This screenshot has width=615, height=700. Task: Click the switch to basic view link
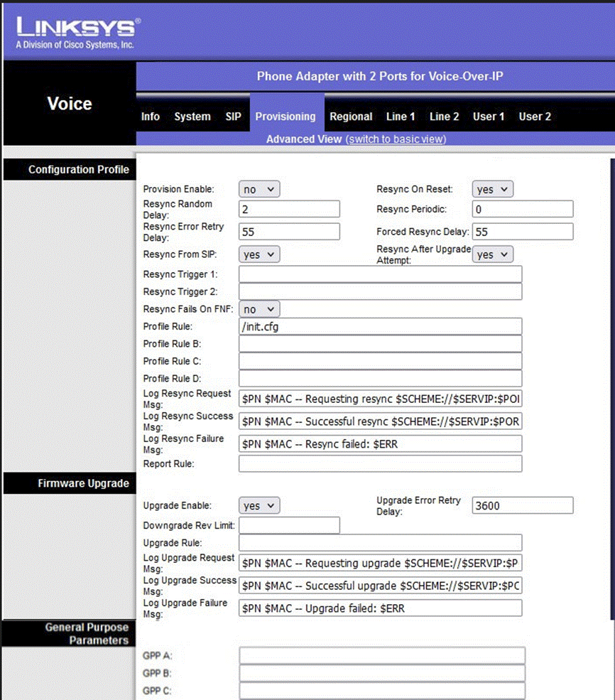[396, 139]
